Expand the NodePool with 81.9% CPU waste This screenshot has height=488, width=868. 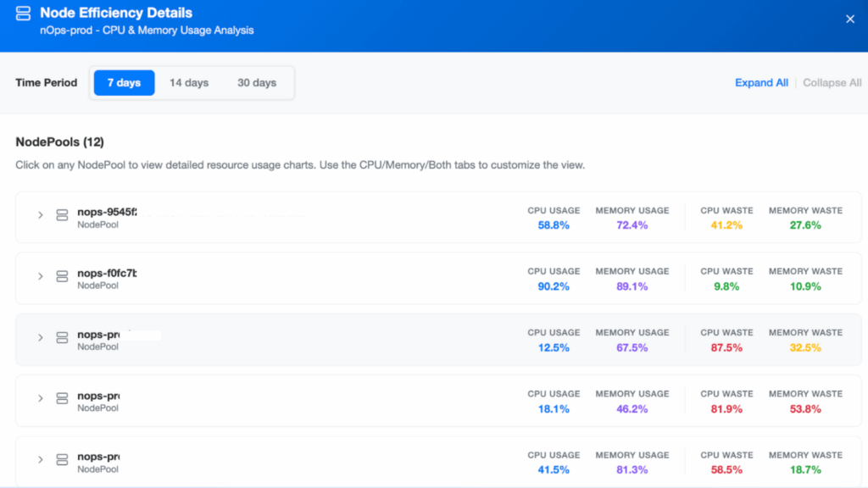point(41,398)
